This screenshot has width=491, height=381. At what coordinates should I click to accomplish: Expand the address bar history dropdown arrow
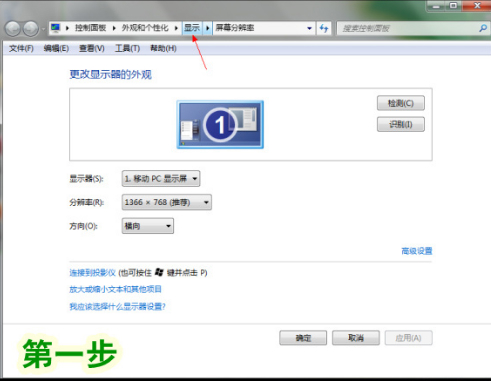[309, 28]
